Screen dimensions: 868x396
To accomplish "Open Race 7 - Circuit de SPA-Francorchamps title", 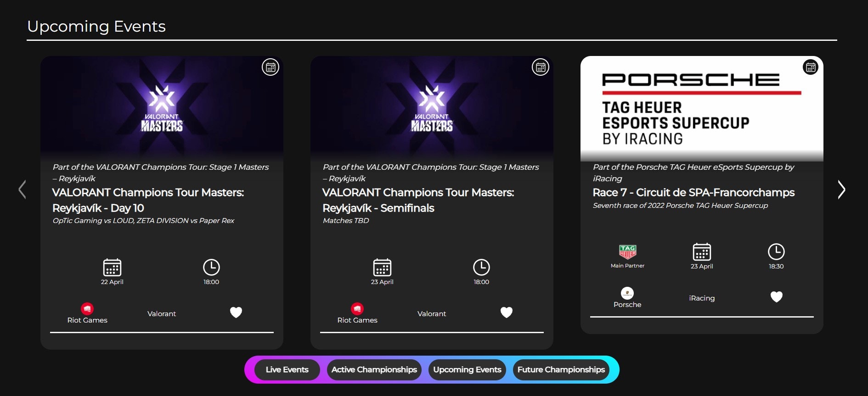I will [693, 193].
